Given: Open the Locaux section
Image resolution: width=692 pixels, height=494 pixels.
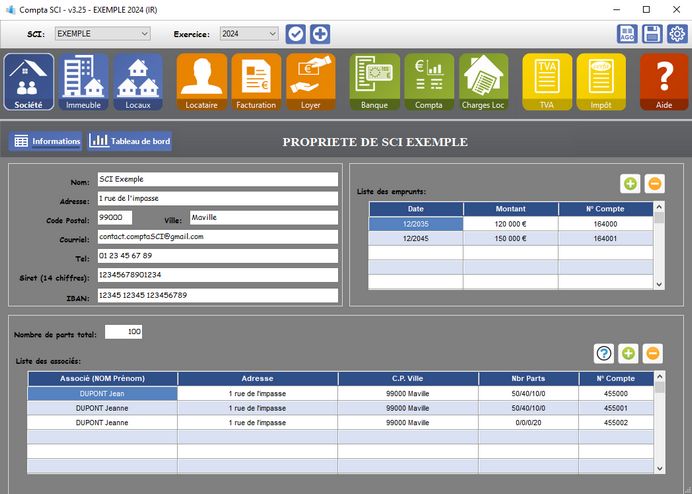Looking at the screenshot, I should click(x=138, y=82).
